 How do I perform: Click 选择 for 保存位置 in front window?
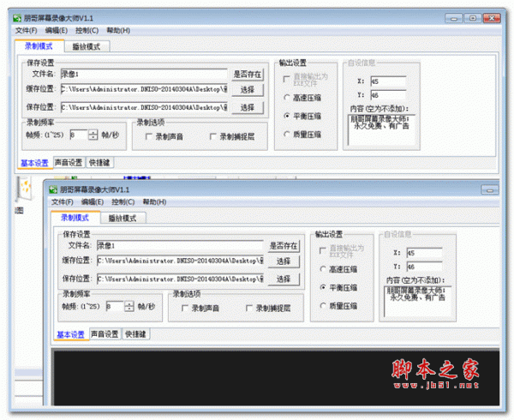[284, 279]
